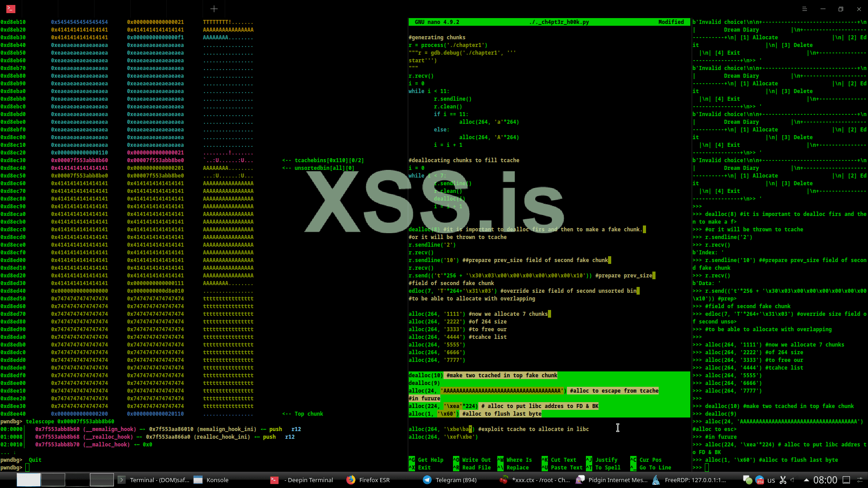
Task: Select the first virtual desktop in pager
Action: tap(28, 480)
